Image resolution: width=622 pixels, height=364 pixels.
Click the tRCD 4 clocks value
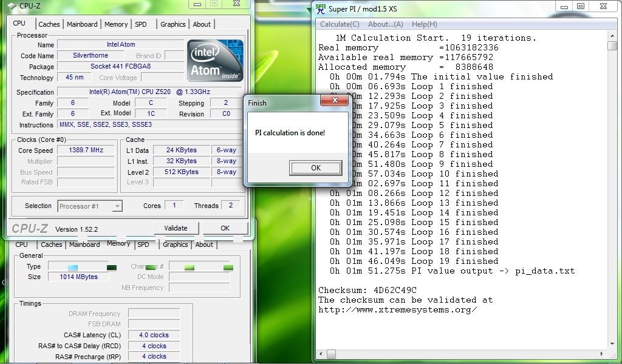click(154, 346)
